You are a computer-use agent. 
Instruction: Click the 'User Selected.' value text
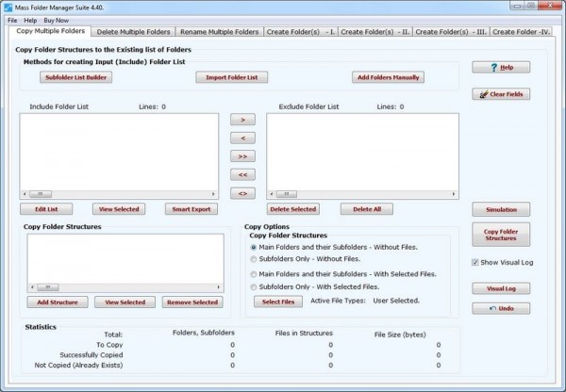396,301
